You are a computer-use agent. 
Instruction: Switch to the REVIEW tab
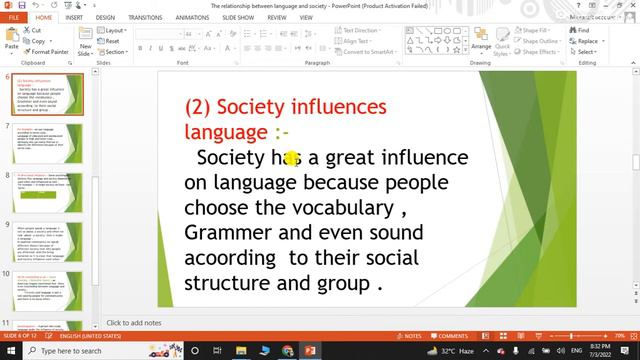tap(277, 18)
